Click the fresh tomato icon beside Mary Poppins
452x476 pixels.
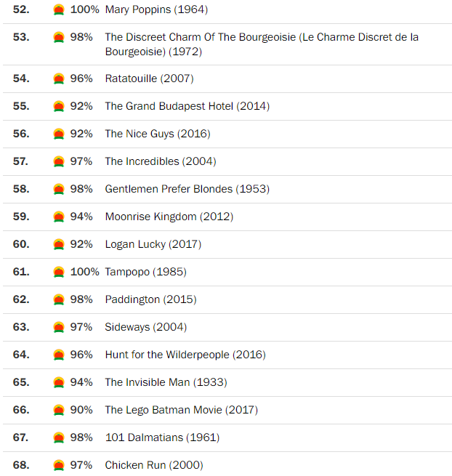click(x=59, y=9)
